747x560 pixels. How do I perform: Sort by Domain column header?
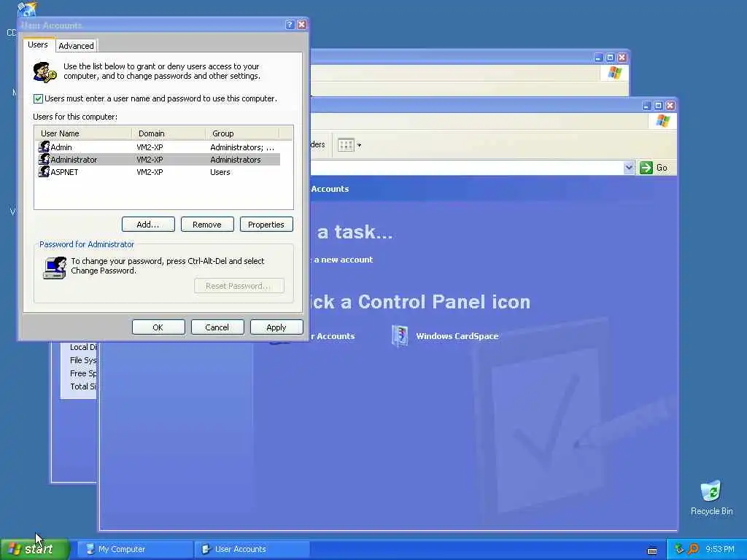(169, 133)
